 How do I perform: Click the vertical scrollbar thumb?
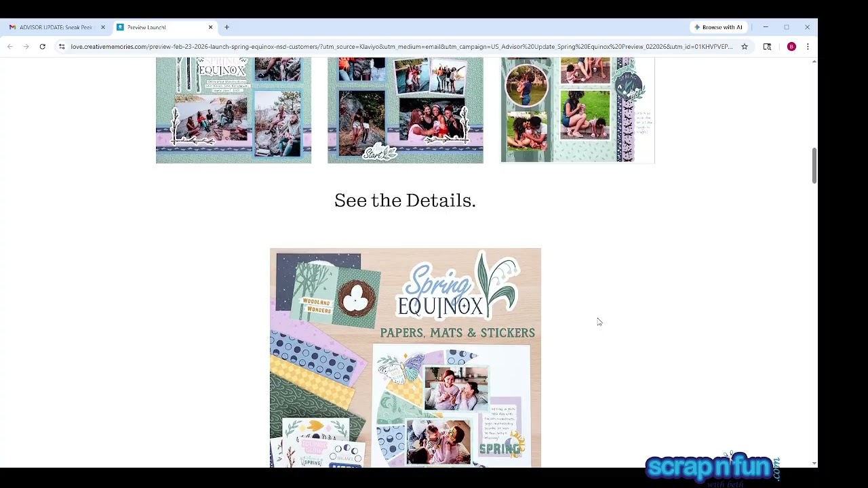click(x=814, y=165)
